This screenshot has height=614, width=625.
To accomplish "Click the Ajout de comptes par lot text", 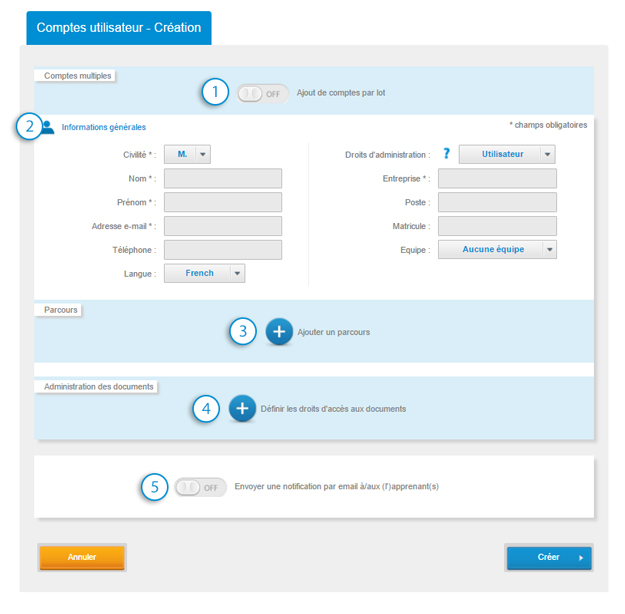I will click(x=341, y=93).
